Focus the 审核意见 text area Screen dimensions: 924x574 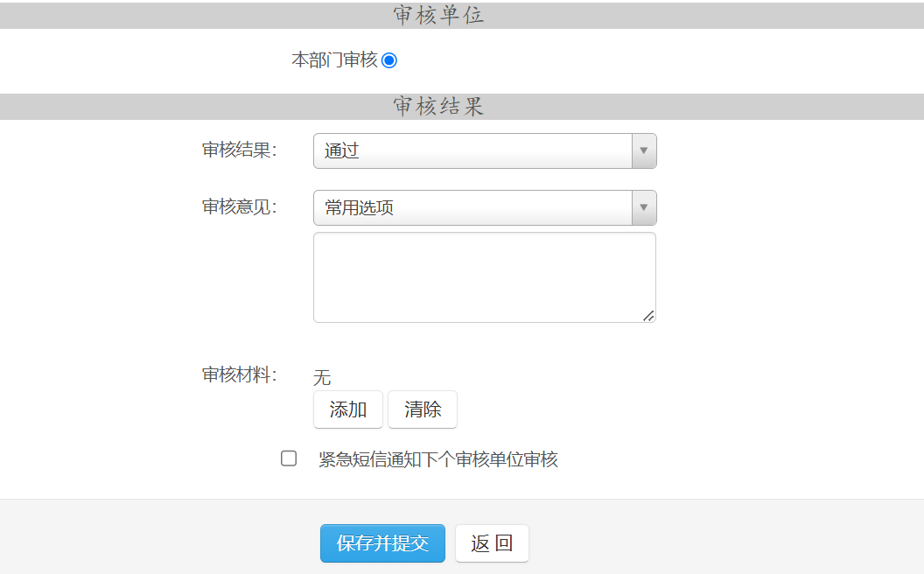484,276
